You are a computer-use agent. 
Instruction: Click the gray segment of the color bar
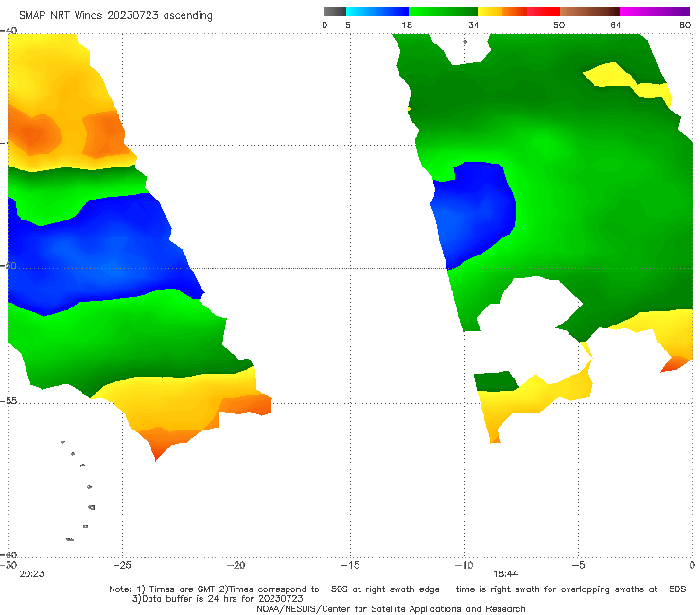point(335,11)
